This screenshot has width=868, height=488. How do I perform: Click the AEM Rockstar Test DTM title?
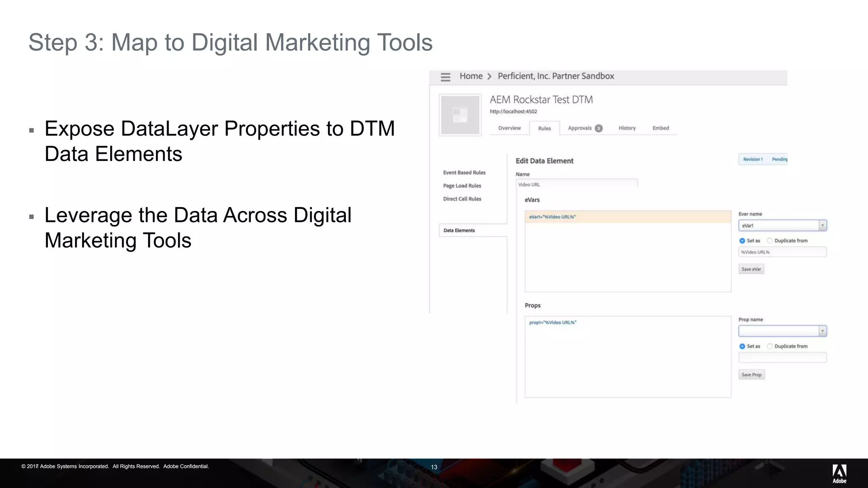(541, 100)
